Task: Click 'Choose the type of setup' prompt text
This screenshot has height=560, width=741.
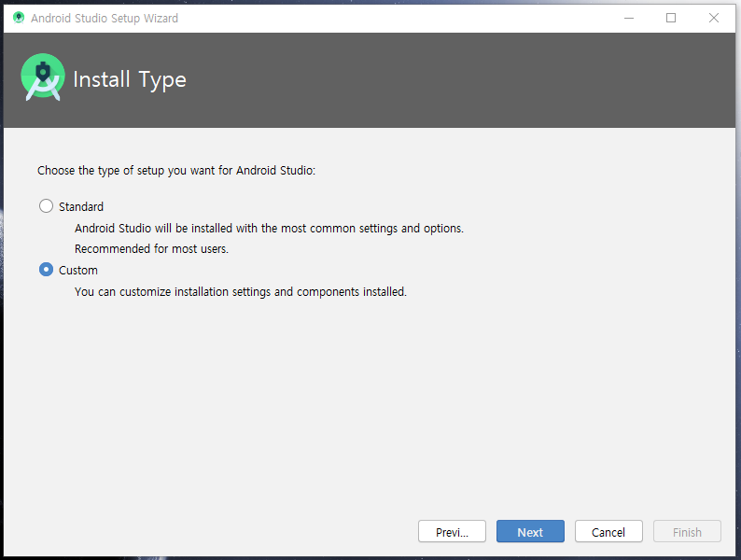Action: click(176, 170)
